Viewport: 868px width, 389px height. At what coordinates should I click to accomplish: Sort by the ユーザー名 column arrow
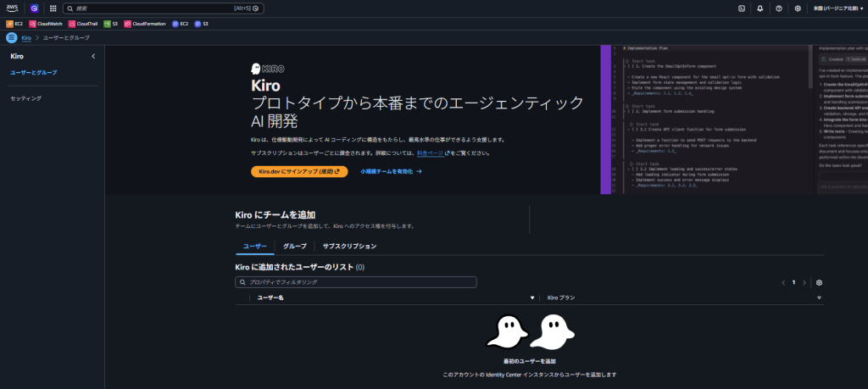click(532, 298)
